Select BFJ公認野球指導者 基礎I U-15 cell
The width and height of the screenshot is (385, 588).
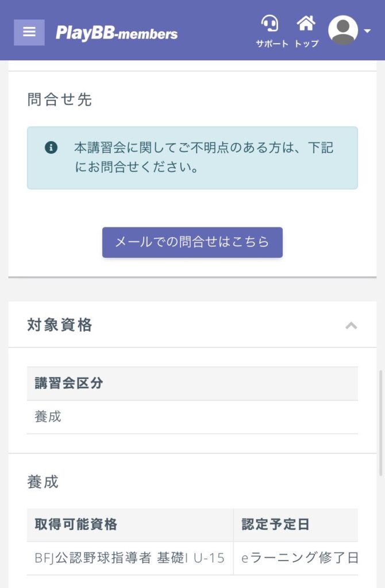point(129,558)
